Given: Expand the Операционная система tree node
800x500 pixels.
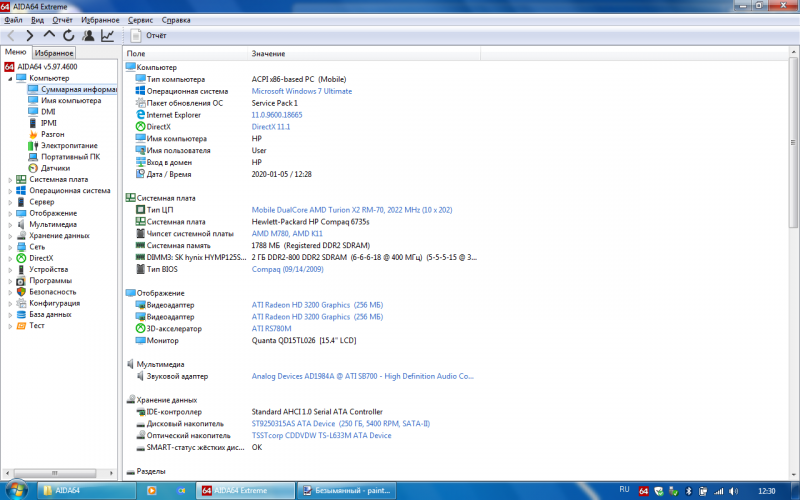Looking at the screenshot, I should 10,191.
